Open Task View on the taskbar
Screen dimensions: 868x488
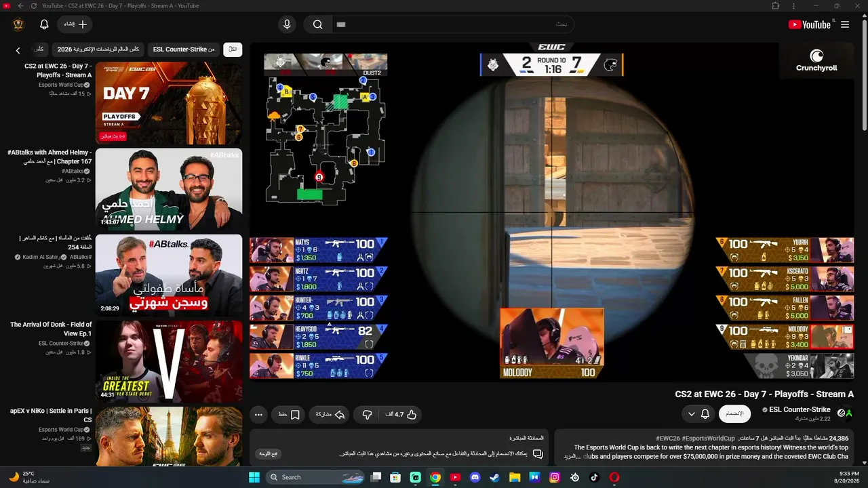[x=376, y=477]
